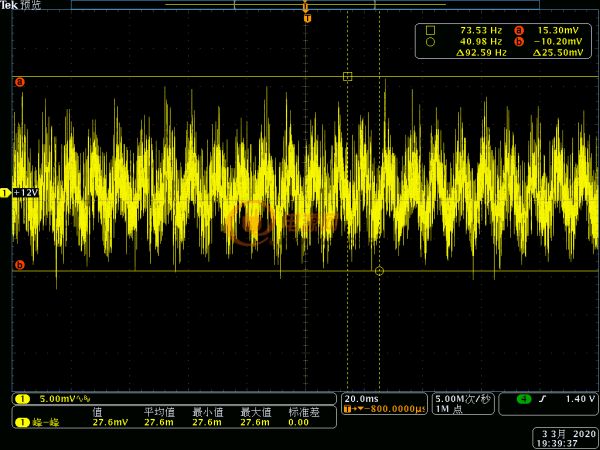Click the 27.6mV measurement value
600x450 pixels.
click(x=110, y=422)
